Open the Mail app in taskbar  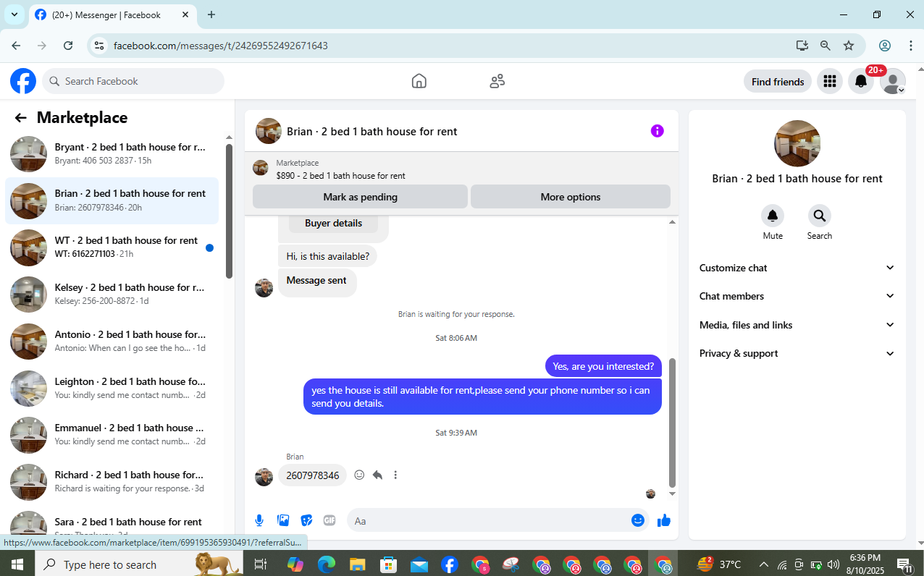pos(419,564)
